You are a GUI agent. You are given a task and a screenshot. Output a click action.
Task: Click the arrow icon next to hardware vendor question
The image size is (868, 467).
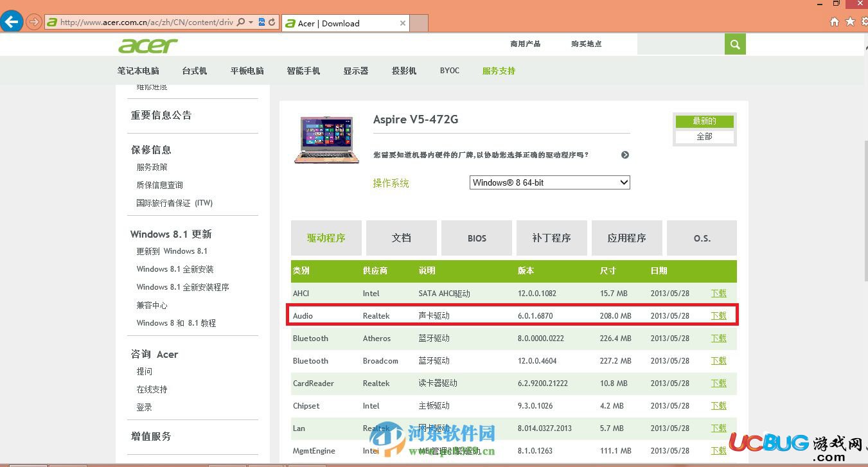[625, 155]
